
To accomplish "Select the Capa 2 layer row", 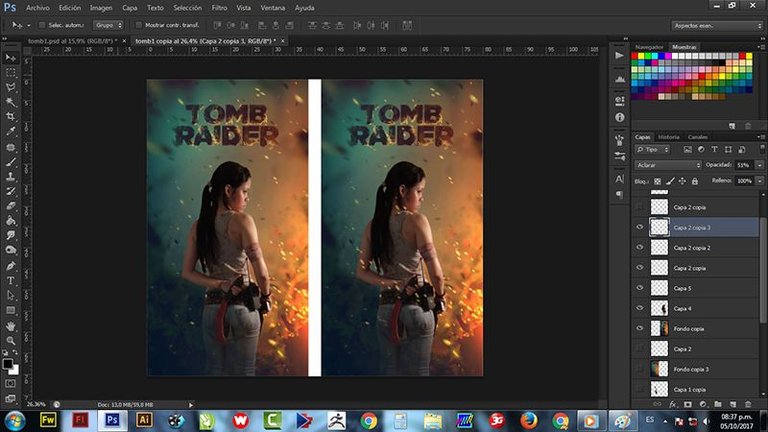I will 696,349.
